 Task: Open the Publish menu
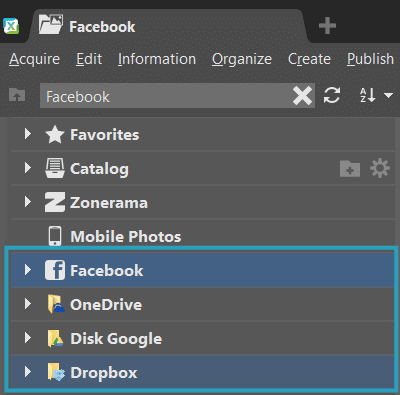tap(370, 59)
